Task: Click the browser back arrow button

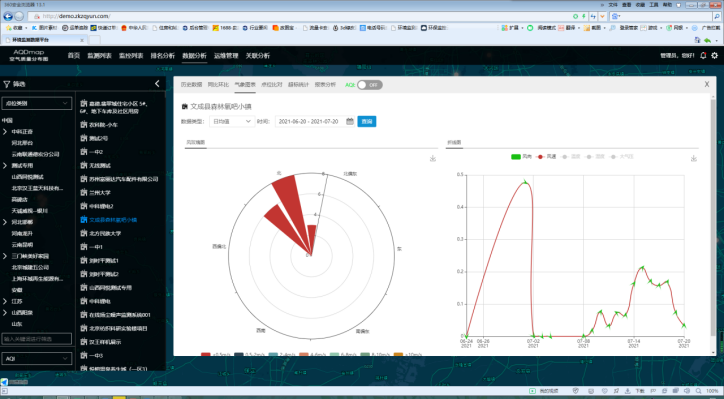Action: click(x=8, y=16)
